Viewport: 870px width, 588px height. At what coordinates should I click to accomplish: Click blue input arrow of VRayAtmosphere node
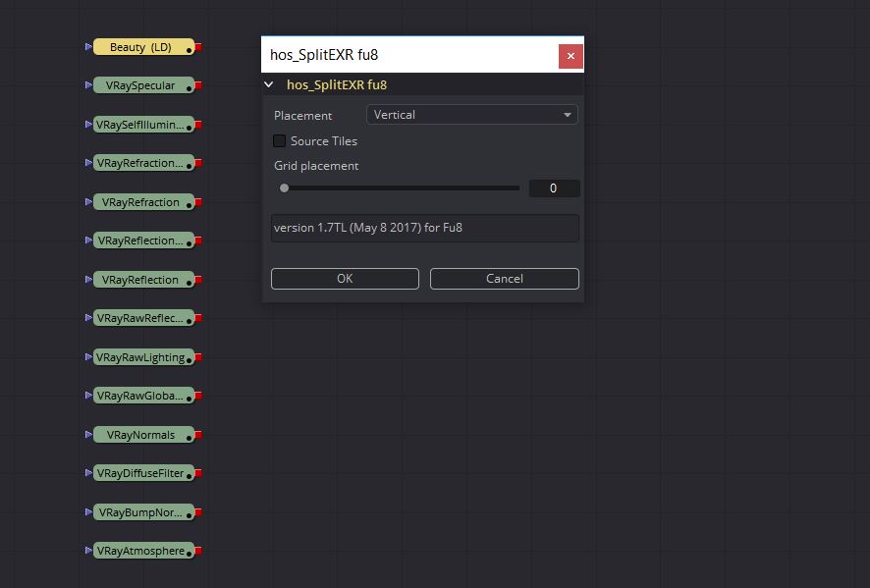click(88, 551)
